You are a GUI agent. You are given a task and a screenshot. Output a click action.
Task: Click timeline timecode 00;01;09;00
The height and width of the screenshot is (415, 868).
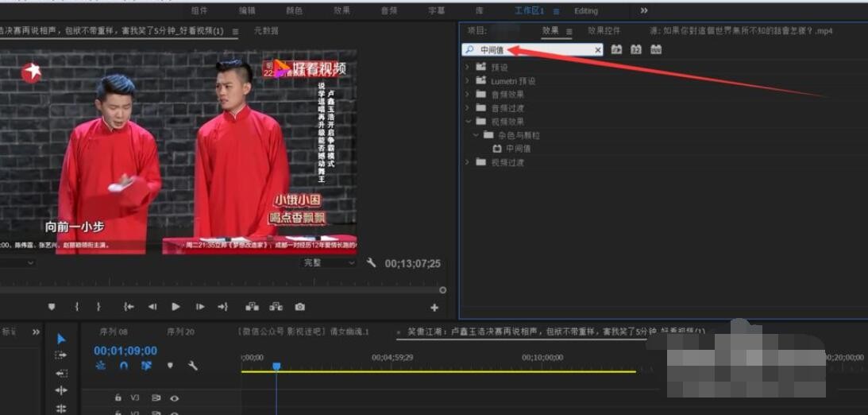tap(125, 351)
